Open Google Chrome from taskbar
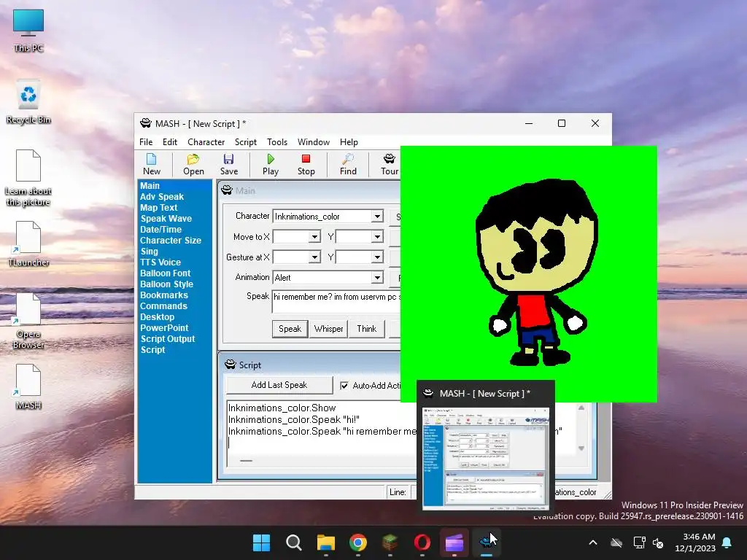Screen dimensions: 747x560 click(x=357, y=542)
